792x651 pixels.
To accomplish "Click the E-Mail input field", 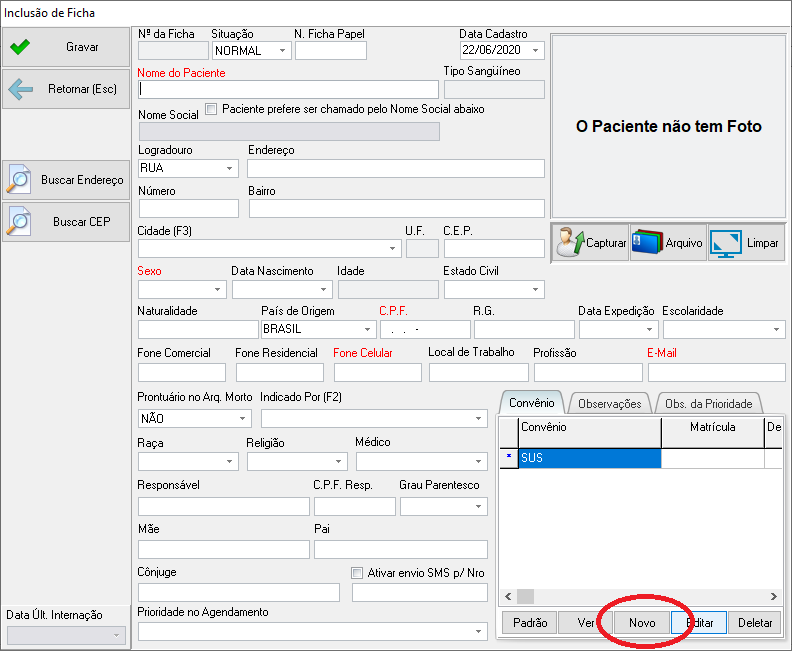I will pyautogui.click(x=717, y=372).
